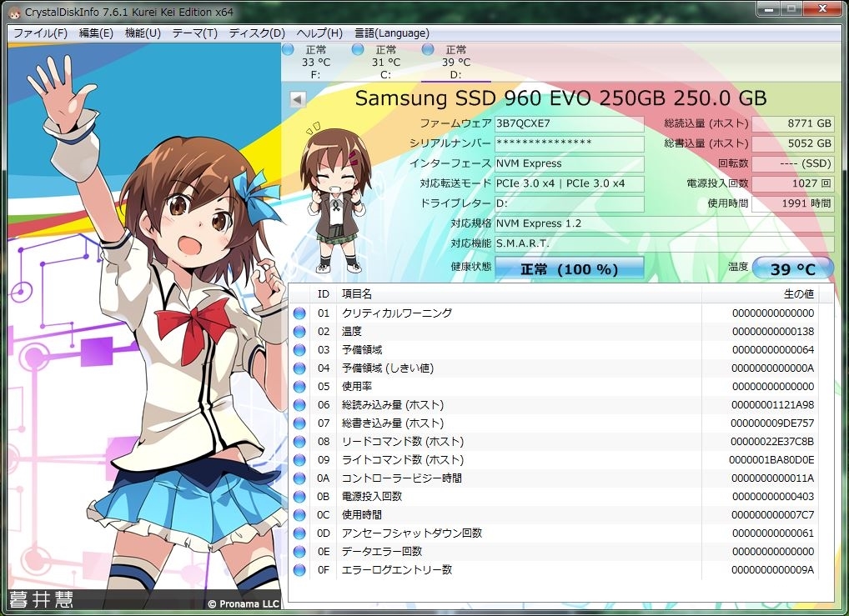
Task: Open the ディスク(D) menu
Action: point(257,33)
